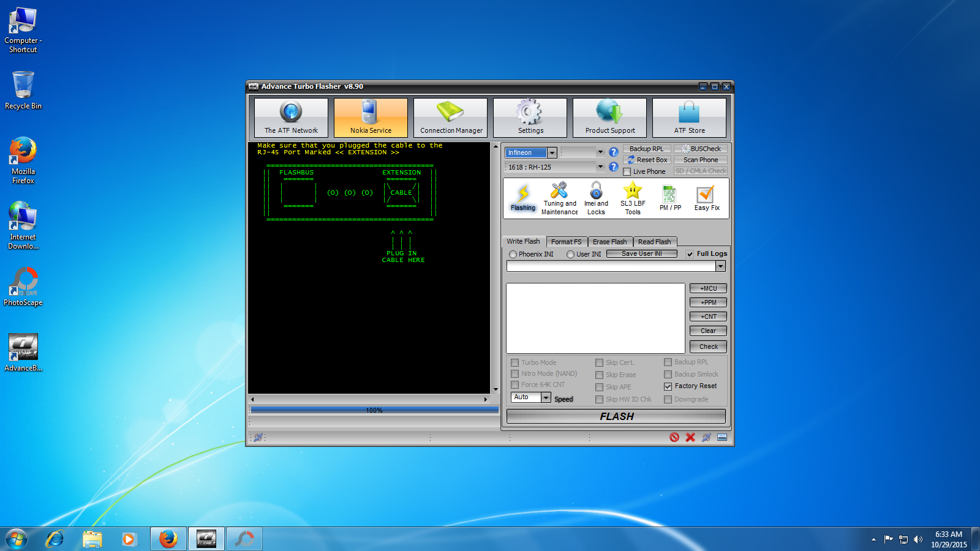Viewport: 980px width, 551px height.
Task: Select the Nokia Service module
Action: pos(371,118)
